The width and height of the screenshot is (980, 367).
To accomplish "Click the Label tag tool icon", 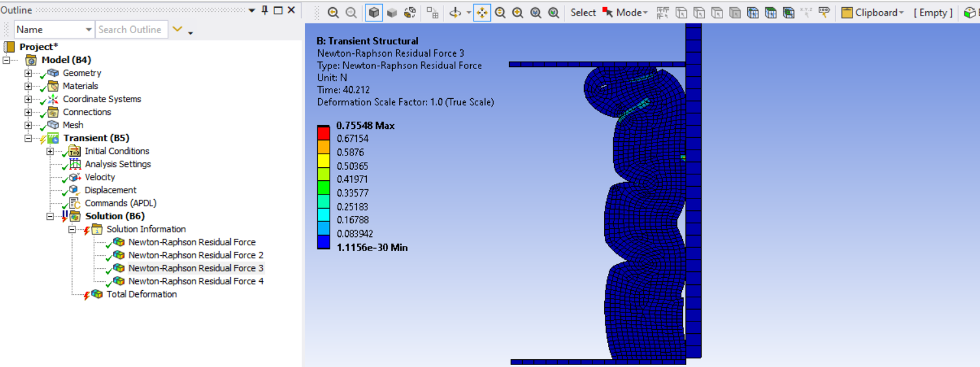I will pos(824,12).
